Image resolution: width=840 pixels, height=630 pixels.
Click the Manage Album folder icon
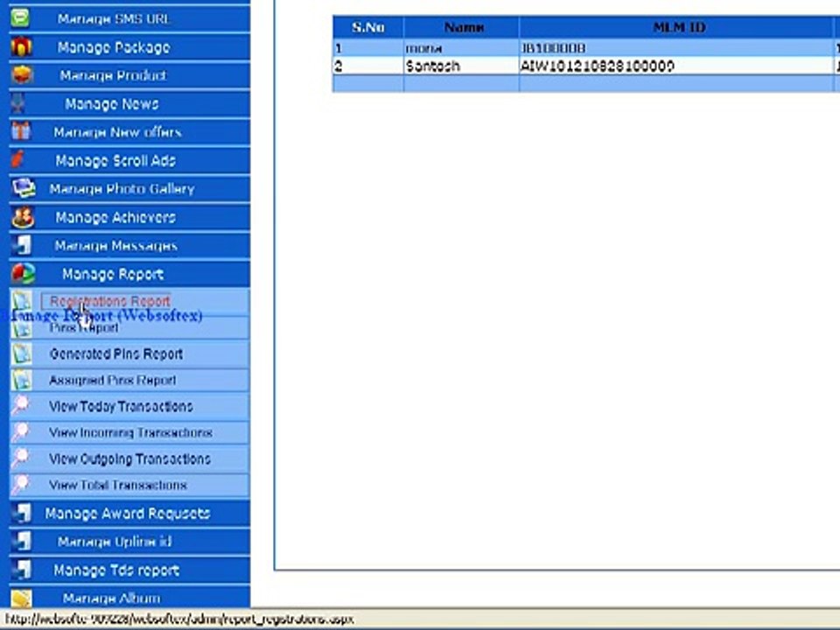[21, 598]
